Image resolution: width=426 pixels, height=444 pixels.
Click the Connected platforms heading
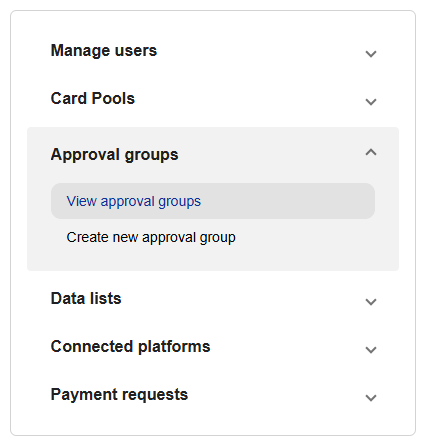point(130,347)
